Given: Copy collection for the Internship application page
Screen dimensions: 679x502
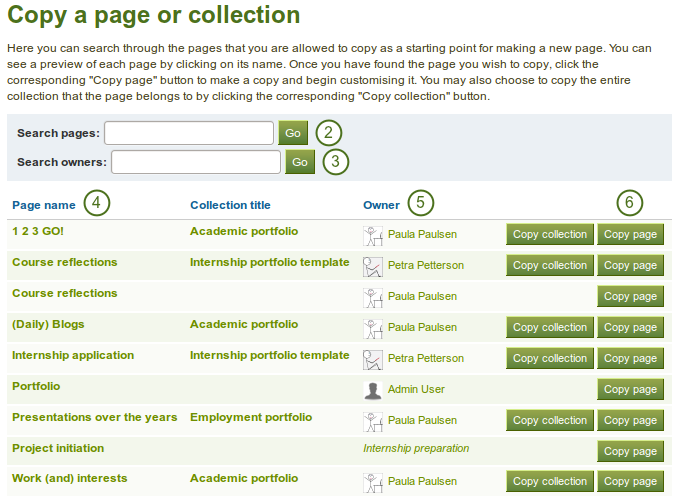Looking at the screenshot, I should pyautogui.click(x=549, y=359).
